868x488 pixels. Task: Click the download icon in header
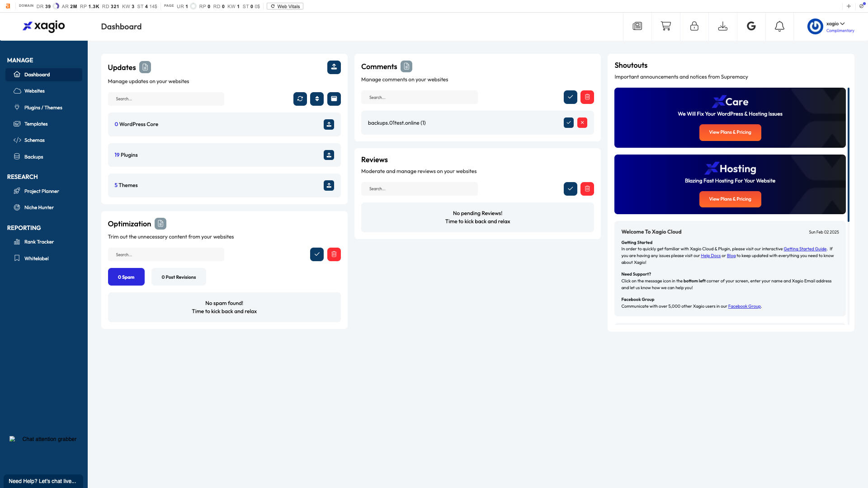click(722, 26)
